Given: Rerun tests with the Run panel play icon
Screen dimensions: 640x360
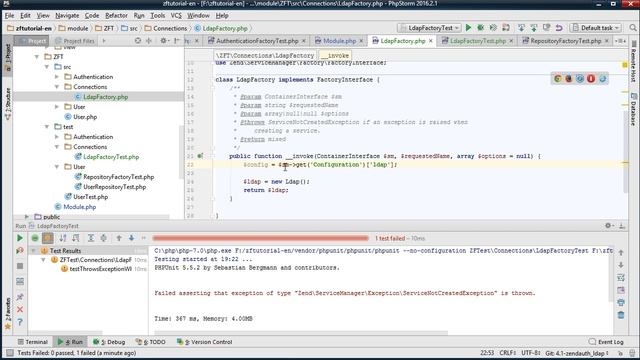Looking at the screenshot, I should pyautogui.click(x=20, y=238).
